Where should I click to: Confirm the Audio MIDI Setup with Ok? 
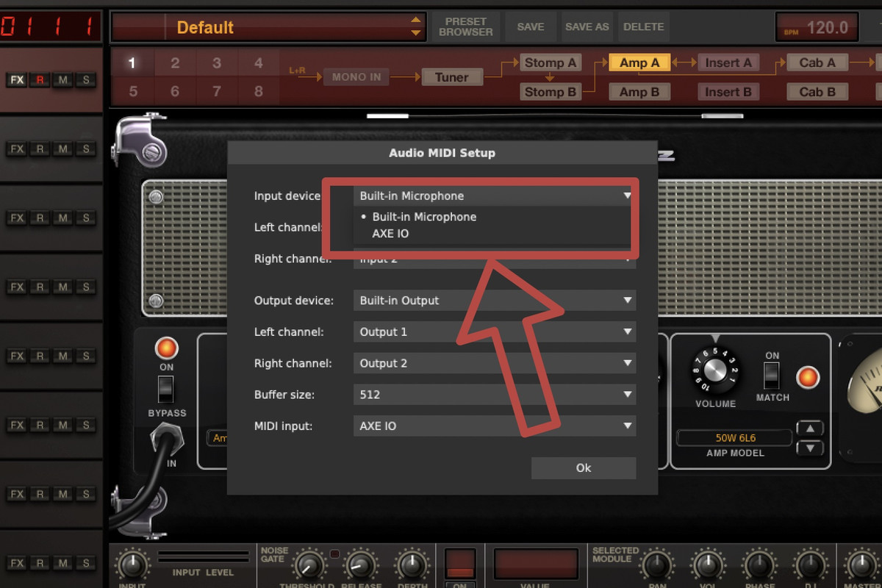click(584, 468)
